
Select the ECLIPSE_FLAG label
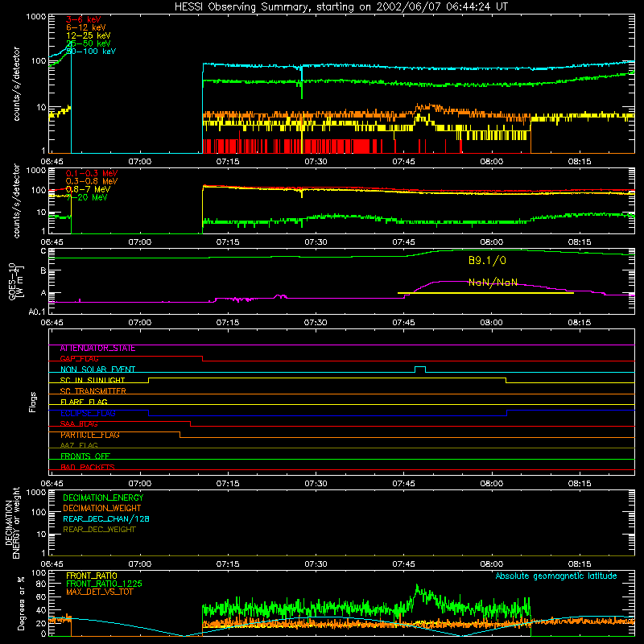pyautogui.click(x=88, y=413)
